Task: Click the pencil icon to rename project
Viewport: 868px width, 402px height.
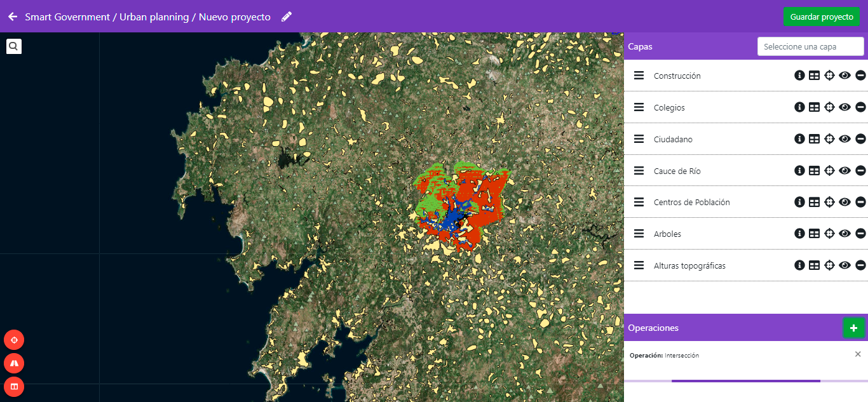Action: tap(287, 17)
